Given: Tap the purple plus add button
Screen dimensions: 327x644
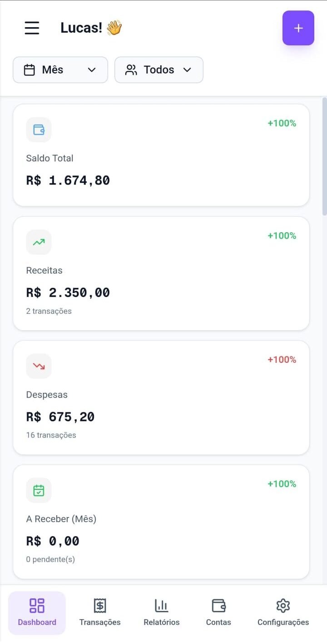Looking at the screenshot, I should [298, 28].
